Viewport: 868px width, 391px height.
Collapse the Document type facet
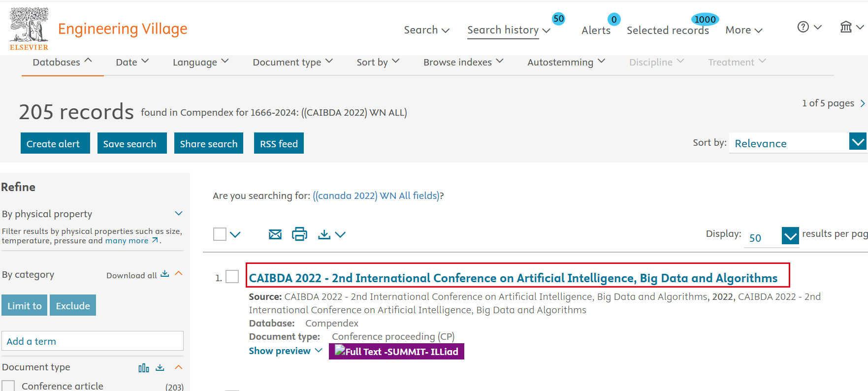[179, 367]
